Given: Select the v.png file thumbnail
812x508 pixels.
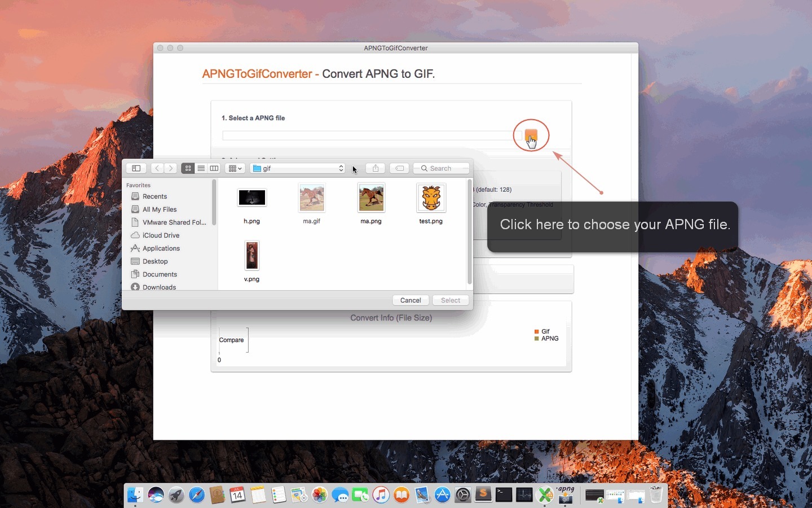Looking at the screenshot, I should tap(251, 255).
